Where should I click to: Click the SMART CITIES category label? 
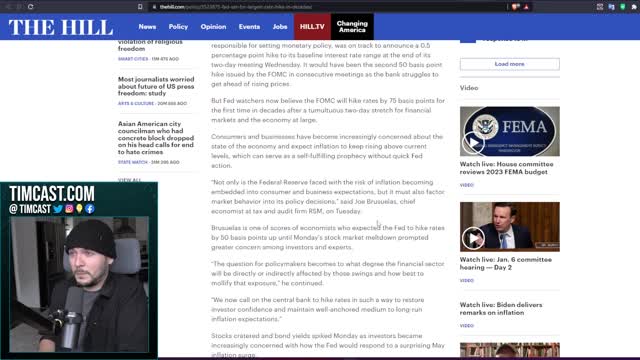coord(133,59)
